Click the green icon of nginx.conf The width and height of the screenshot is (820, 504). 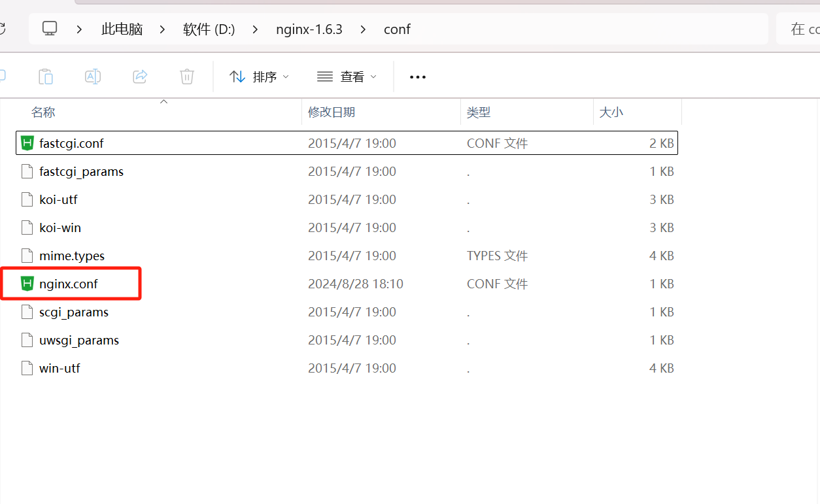(x=27, y=284)
